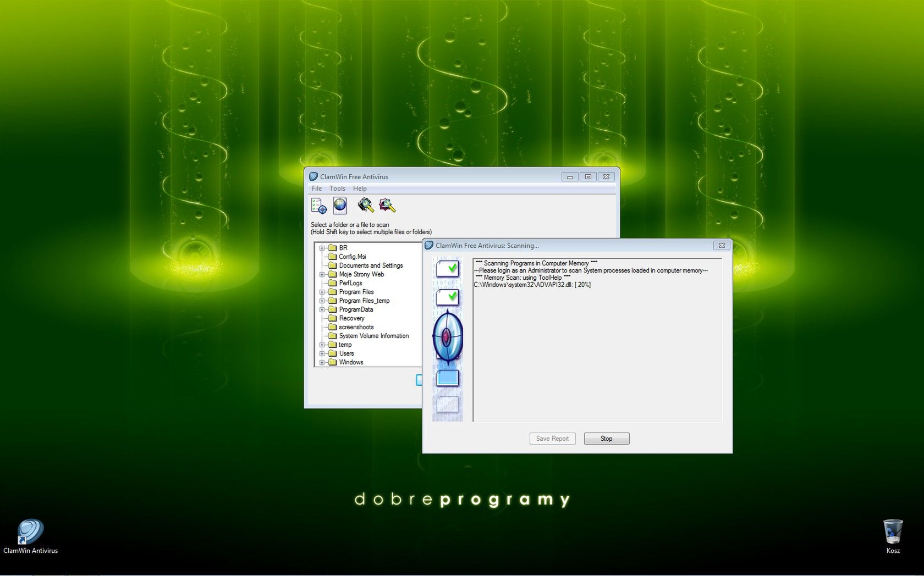The height and width of the screenshot is (576, 924).
Task: Click the Scan Computer Memory toolbar icon
Action: pos(365,206)
